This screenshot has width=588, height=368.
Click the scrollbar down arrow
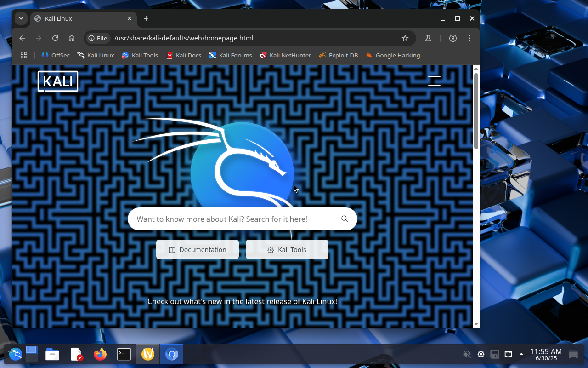(476, 324)
